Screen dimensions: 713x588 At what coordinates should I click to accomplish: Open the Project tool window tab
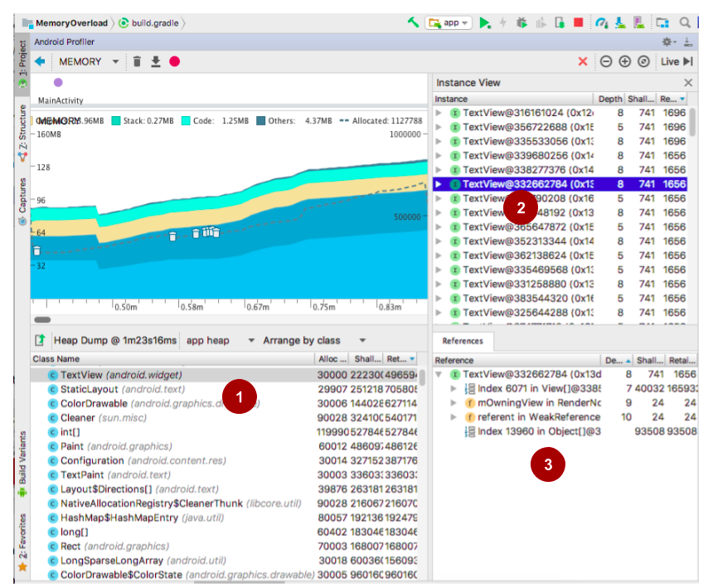click(22, 63)
